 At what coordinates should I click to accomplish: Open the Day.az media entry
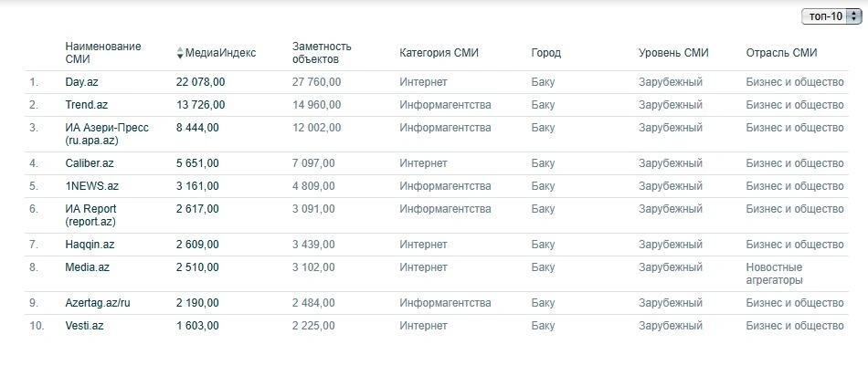(x=81, y=82)
